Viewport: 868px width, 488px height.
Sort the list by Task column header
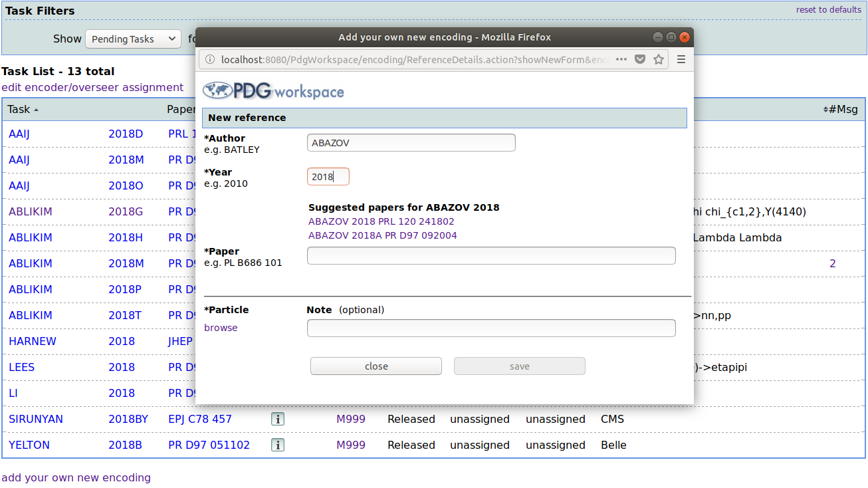[23, 109]
